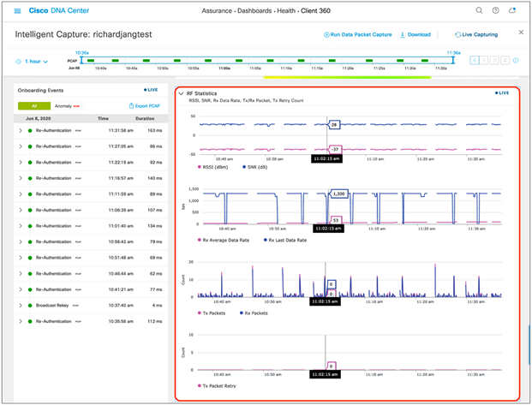Close the Intelligent Capture panel
532x405 pixels.
click(x=521, y=33)
